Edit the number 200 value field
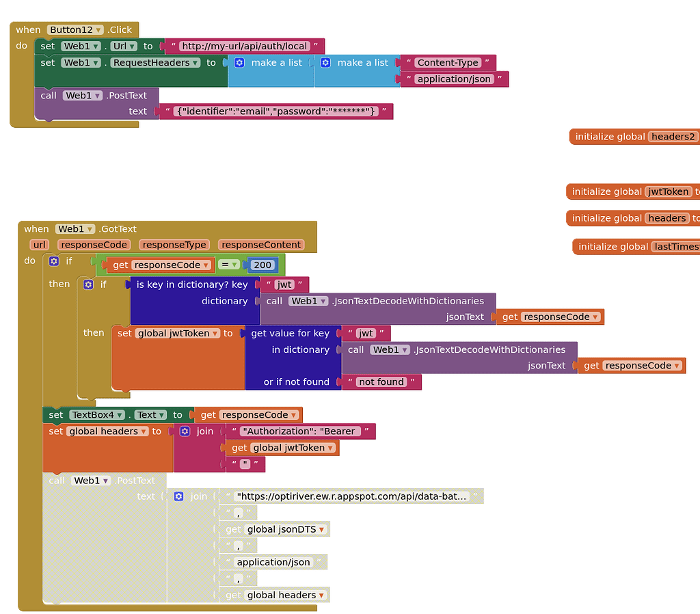Image resolution: width=700 pixels, height=614 pixels. pyautogui.click(x=262, y=265)
